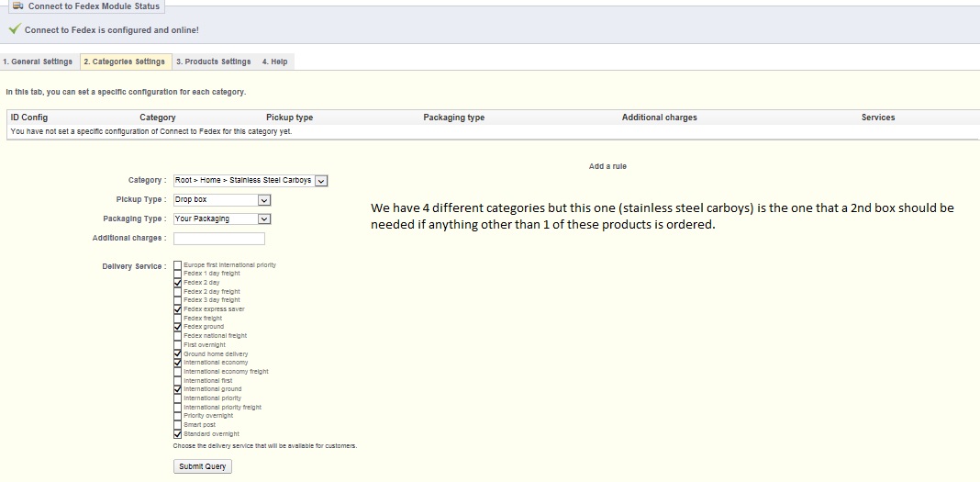Check Priority overnight
This screenshot has height=482, width=980.
tap(177, 416)
